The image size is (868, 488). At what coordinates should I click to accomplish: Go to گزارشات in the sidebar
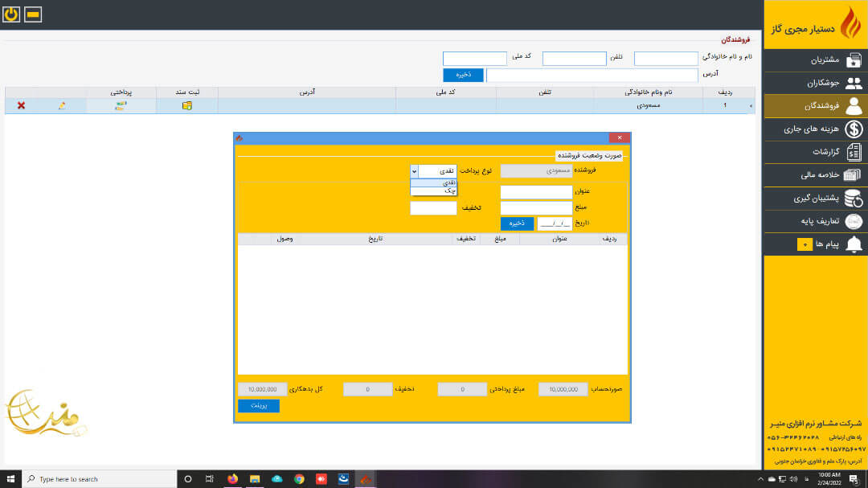pos(816,152)
